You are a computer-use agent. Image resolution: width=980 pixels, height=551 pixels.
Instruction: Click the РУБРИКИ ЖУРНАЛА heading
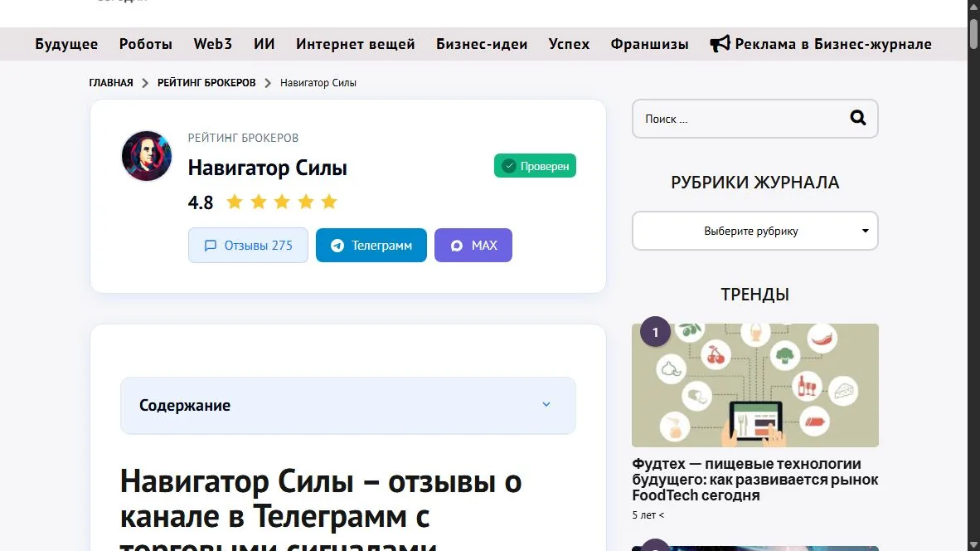click(755, 182)
